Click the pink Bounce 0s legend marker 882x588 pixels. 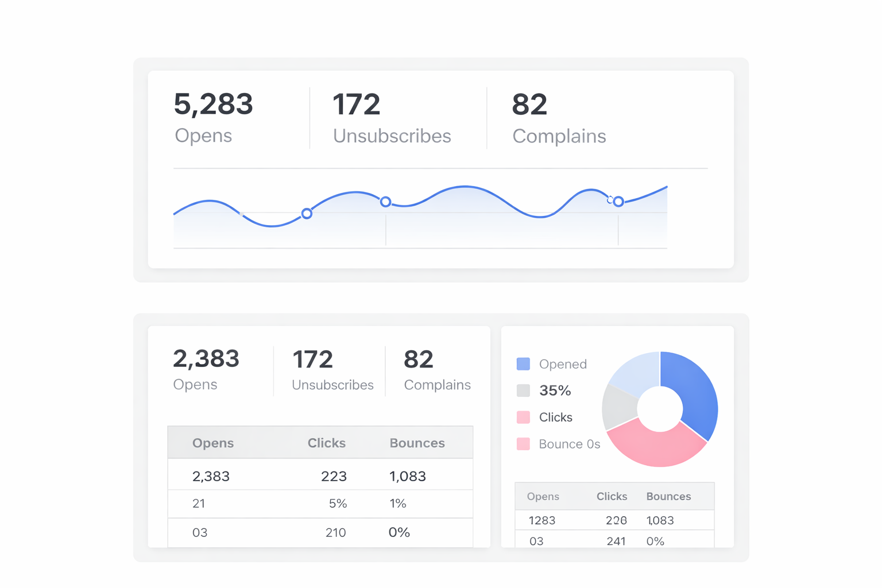tap(523, 444)
